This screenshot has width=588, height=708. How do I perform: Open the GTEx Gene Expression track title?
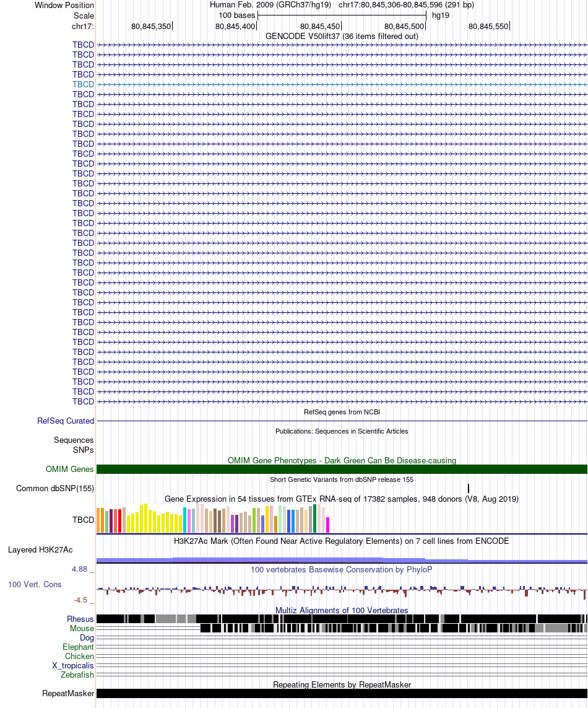pyautogui.click(x=342, y=499)
